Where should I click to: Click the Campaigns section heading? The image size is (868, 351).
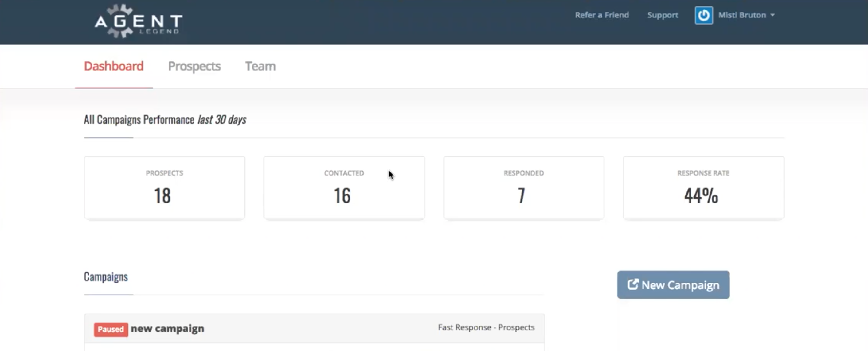[106, 277]
